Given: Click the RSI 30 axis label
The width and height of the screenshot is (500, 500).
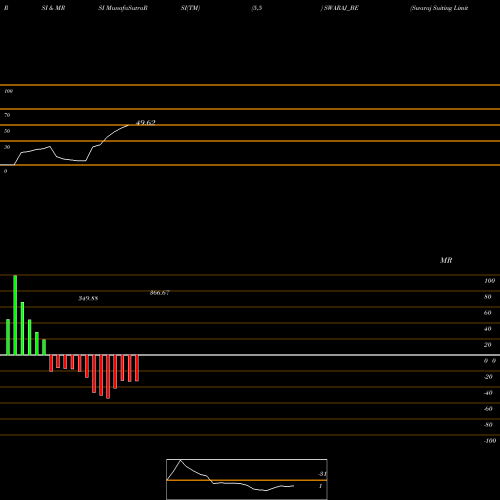Looking at the screenshot, I should pos(7,147).
